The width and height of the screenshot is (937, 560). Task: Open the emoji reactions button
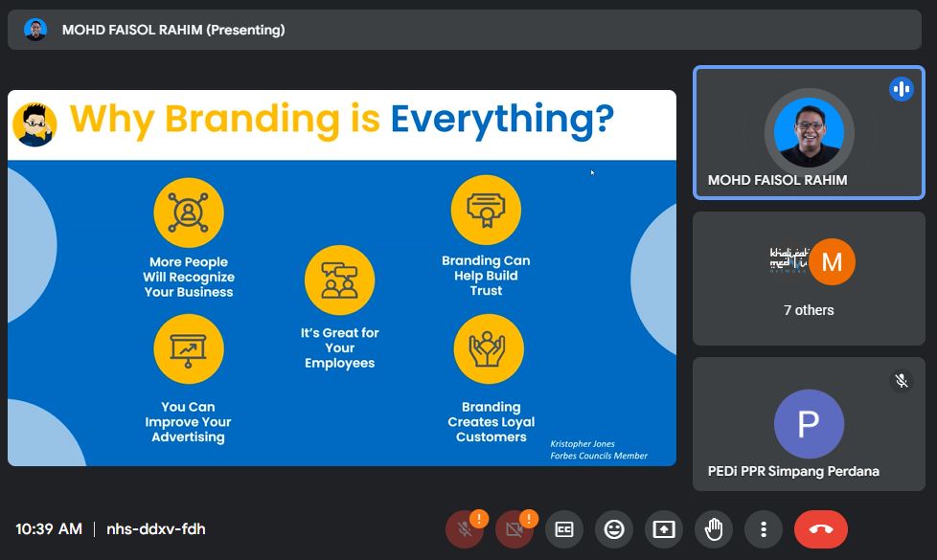(614, 529)
